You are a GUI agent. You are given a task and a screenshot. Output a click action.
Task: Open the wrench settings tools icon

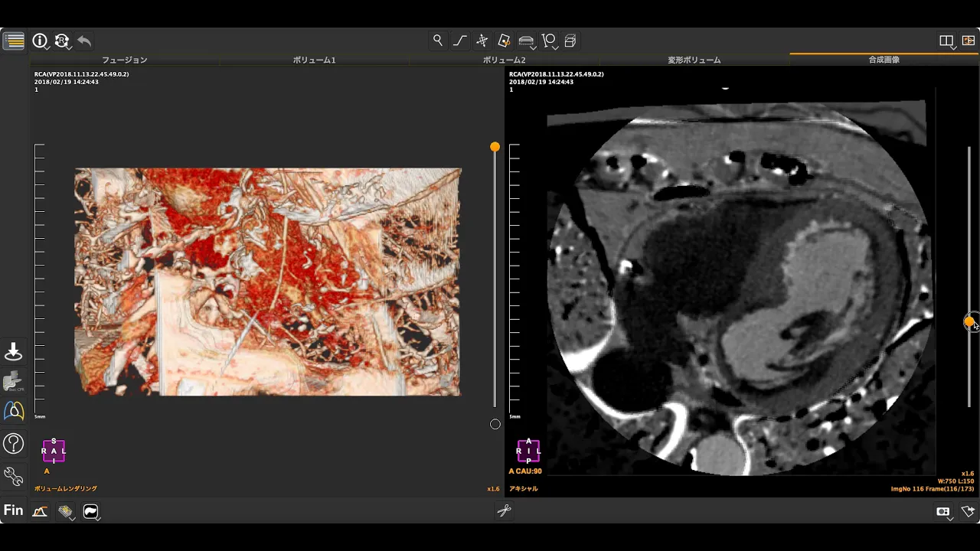pos(14,477)
